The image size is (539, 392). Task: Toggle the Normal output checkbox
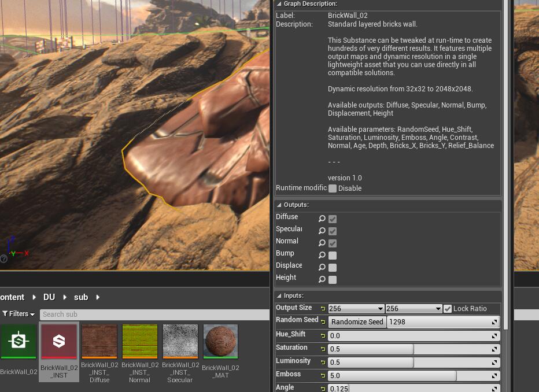333,243
